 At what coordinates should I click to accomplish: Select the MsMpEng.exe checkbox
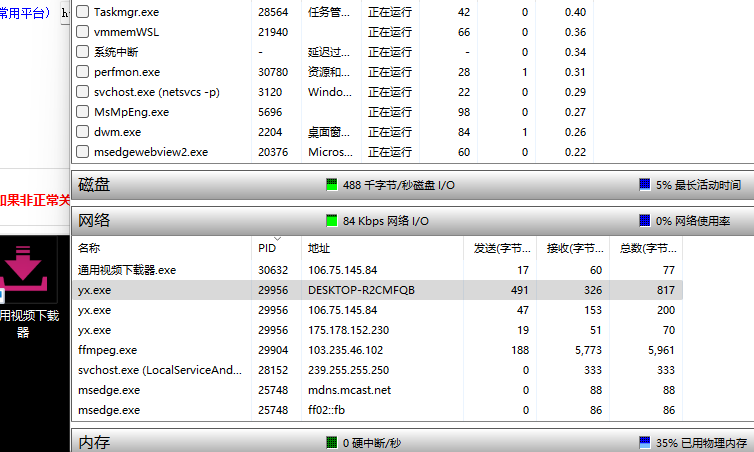tap(83, 112)
